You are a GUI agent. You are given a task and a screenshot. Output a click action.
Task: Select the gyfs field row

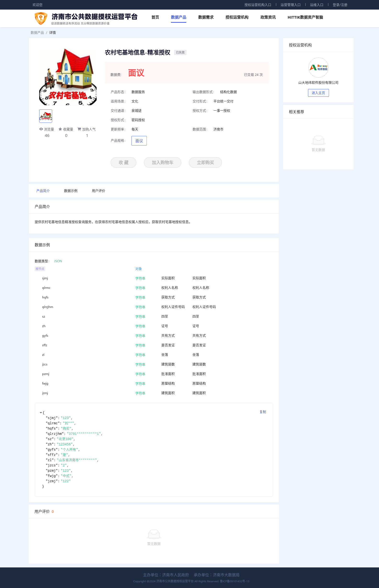[154, 336]
